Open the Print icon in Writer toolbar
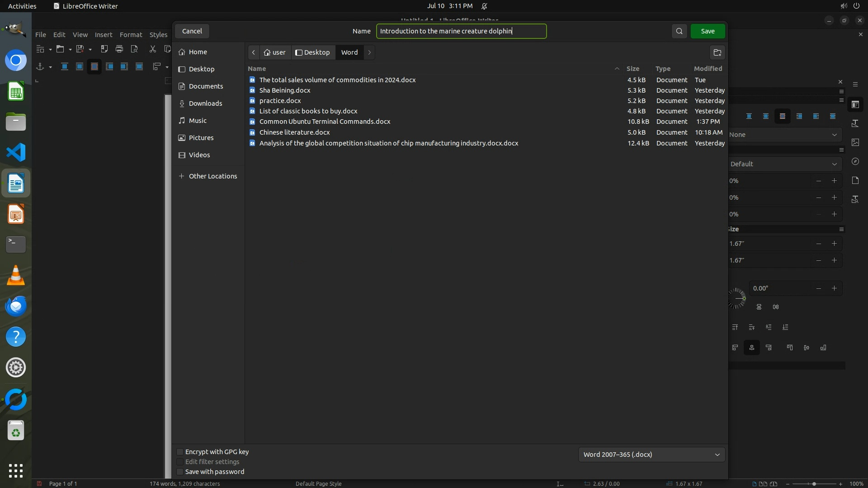 tap(119, 49)
